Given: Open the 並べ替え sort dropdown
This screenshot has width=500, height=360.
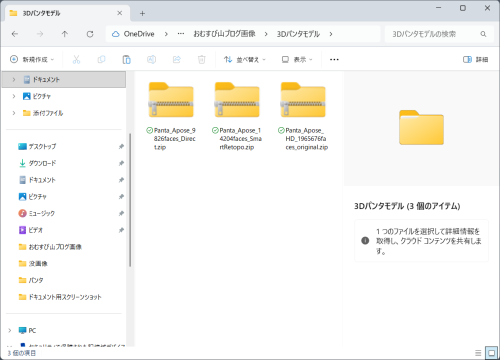Looking at the screenshot, I should point(245,60).
